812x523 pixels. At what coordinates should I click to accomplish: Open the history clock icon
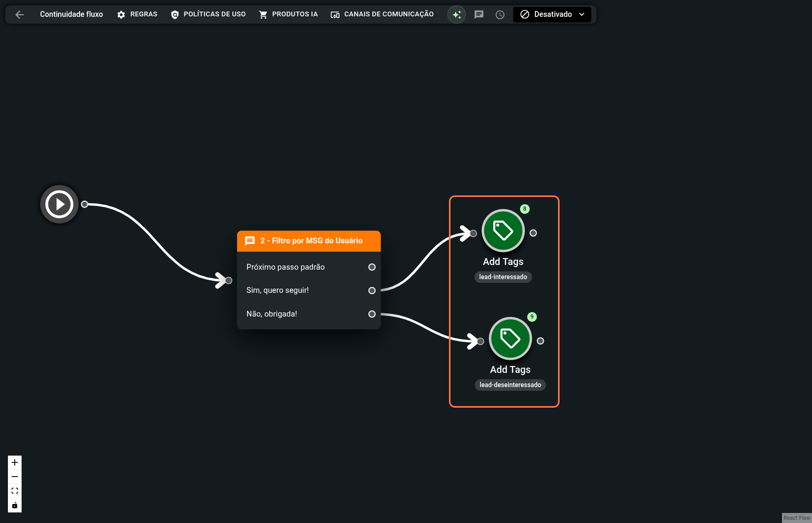pos(500,15)
